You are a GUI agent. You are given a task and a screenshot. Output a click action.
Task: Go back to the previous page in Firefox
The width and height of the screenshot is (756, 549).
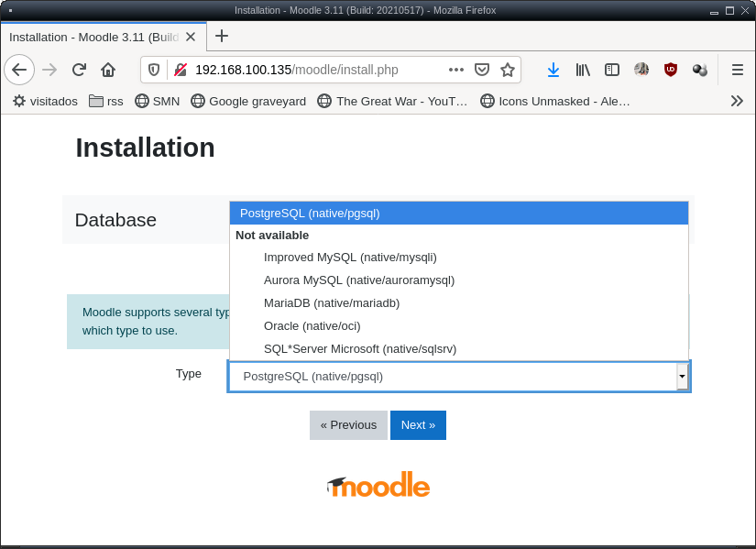pyautogui.click(x=19, y=70)
